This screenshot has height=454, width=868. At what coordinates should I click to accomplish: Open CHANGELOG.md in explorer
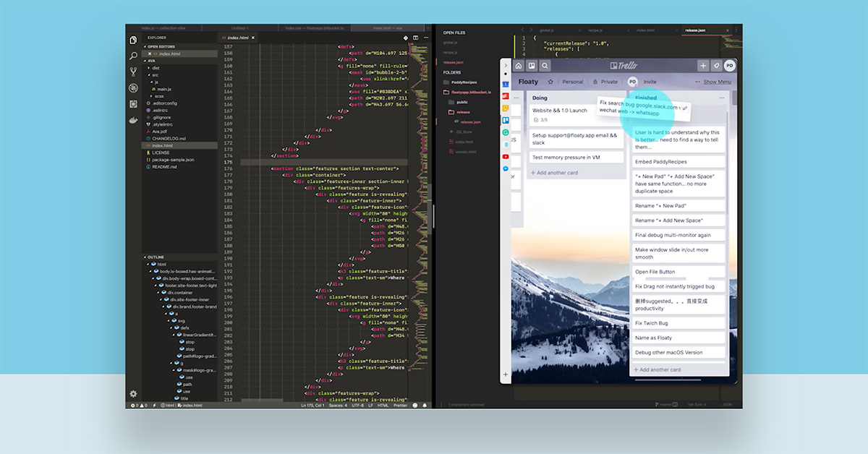[x=169, y=138]
